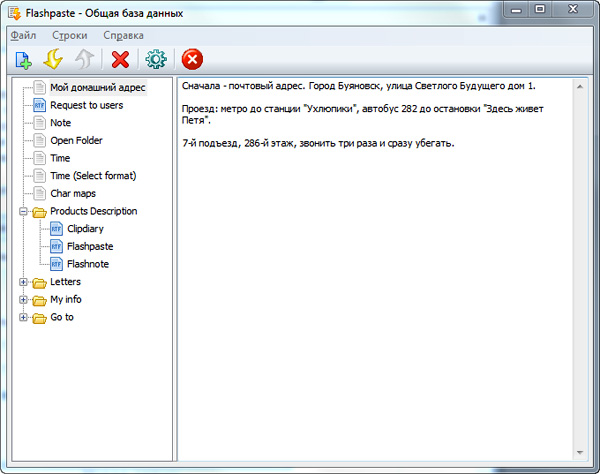
Task: Collapse the Products Description folder
Action: (x=24, y=212)
